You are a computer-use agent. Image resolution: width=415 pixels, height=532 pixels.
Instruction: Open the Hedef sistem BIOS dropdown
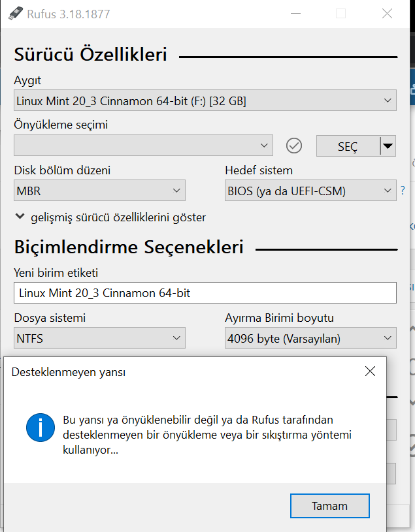point(310,191)
